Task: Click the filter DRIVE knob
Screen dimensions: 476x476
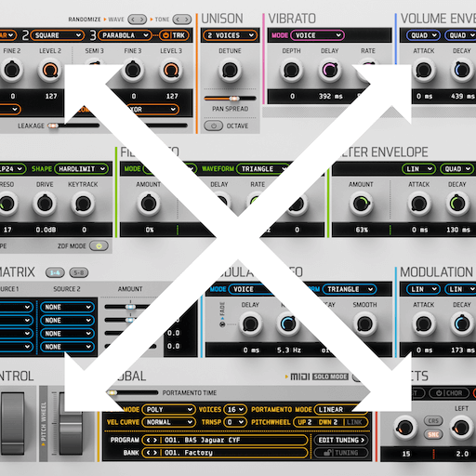Action: (45, 204)
